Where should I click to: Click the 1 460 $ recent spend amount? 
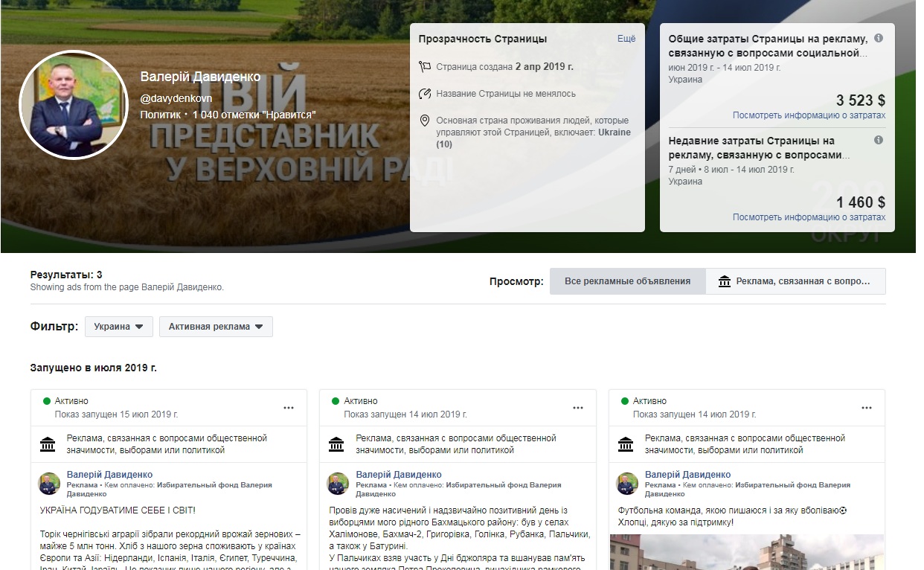tap(861, 202)
